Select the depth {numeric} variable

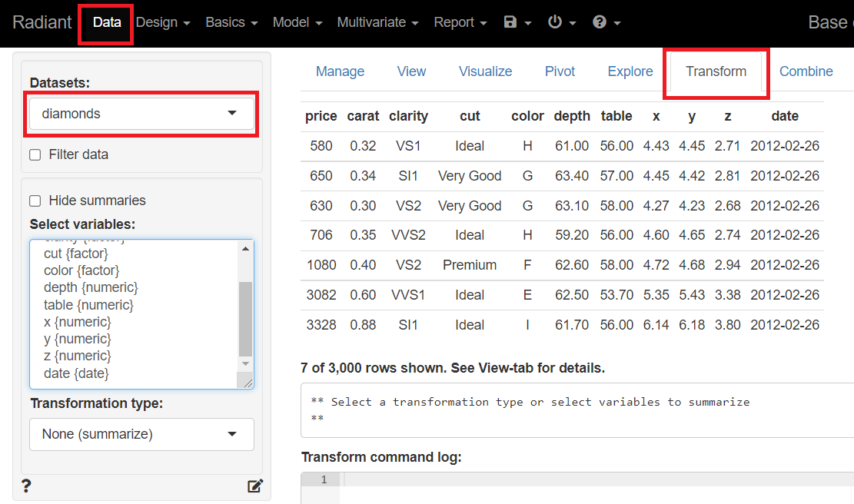point(91,287)
